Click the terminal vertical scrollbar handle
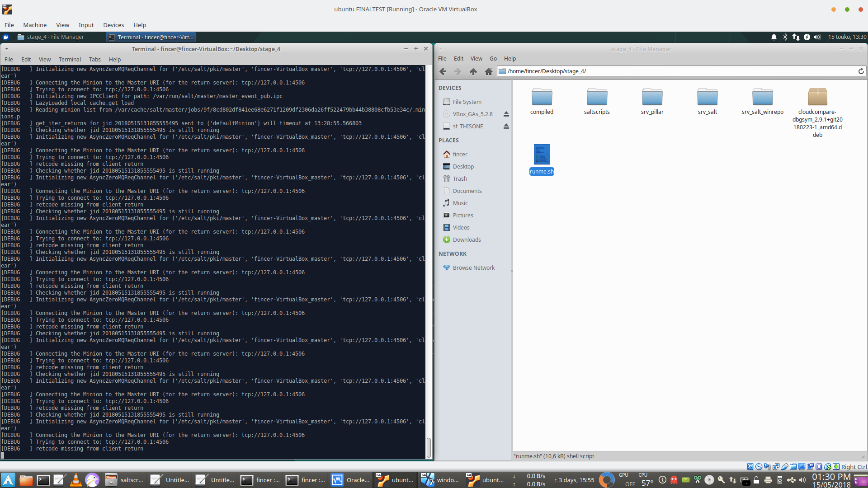 429,447
